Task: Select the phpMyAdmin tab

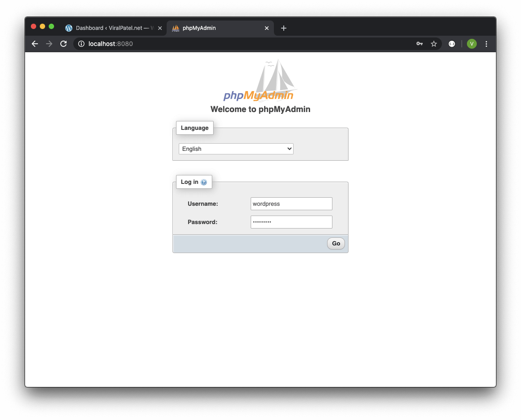Action: [214, 28]
